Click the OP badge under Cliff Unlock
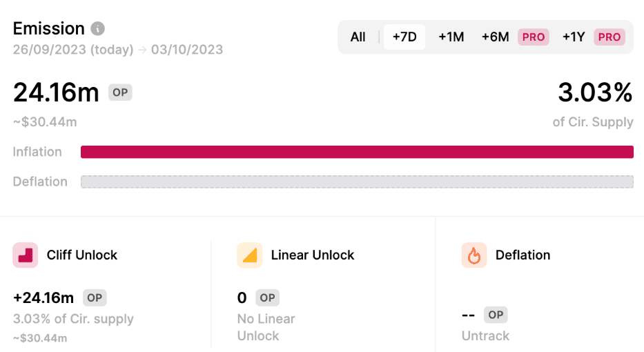The height and width of the screenshot is (352, 644). (x=95, y=298)
